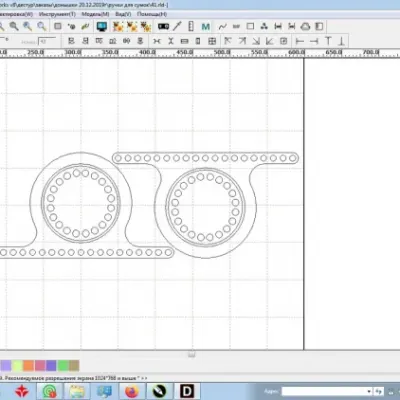Click the blue-lens magnifier zoom icon

28,26
